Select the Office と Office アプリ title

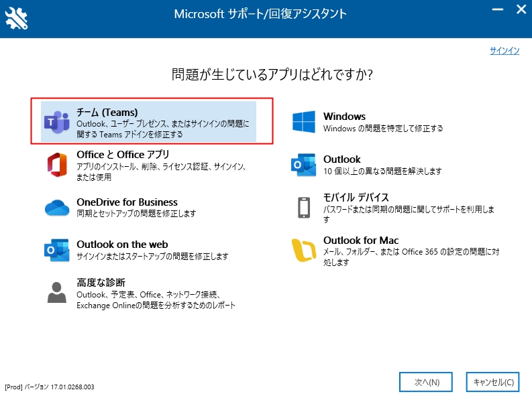click(x=123, y=155)
